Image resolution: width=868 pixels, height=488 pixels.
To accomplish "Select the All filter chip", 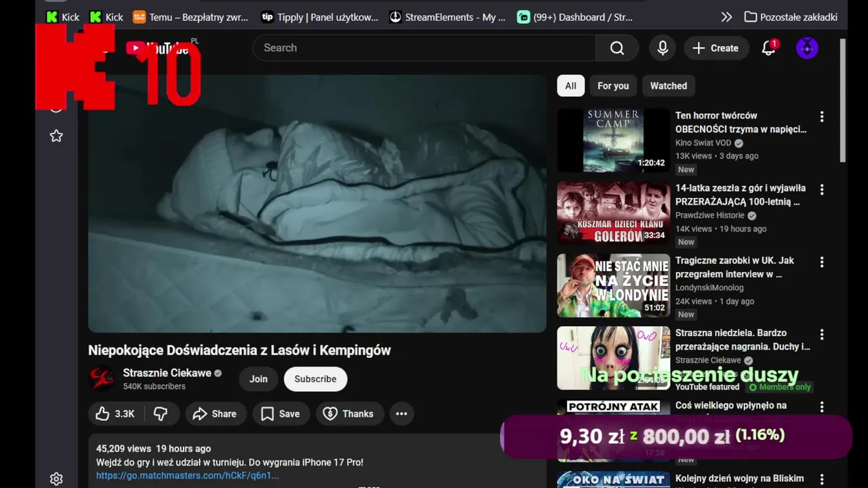I will [x=571, y=86].
